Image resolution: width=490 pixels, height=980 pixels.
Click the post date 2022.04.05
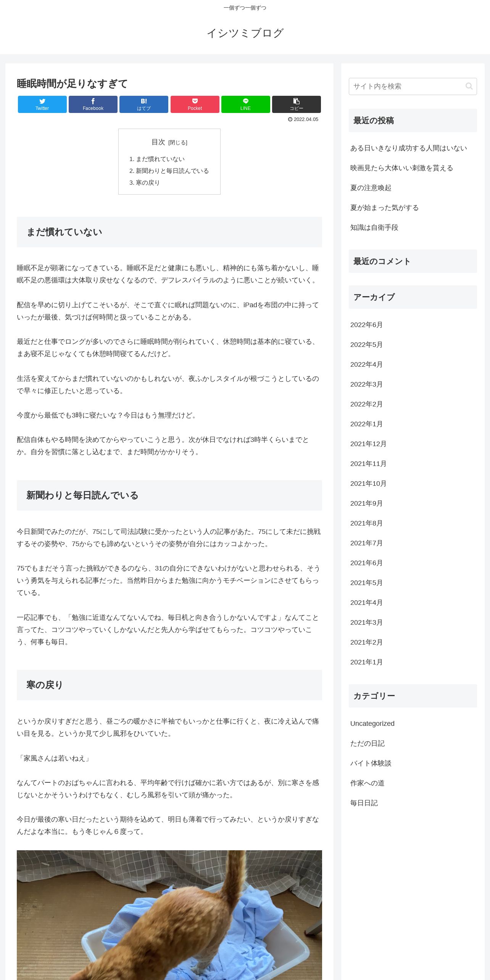(303, 119)
